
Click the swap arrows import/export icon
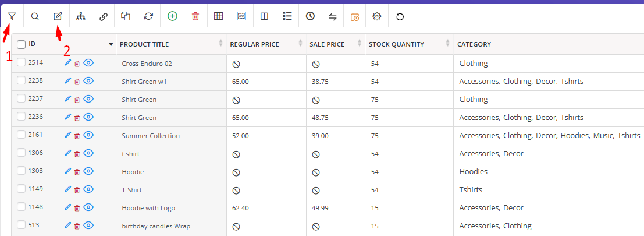pos(333,16)
